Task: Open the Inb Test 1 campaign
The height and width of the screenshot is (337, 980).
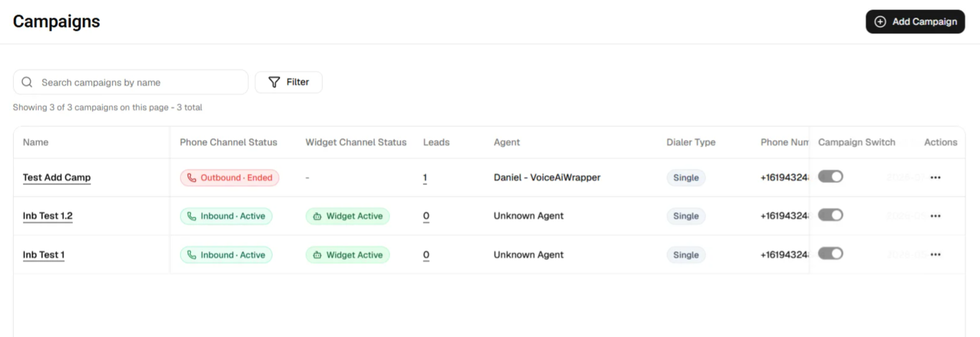Action: point(44,255)
